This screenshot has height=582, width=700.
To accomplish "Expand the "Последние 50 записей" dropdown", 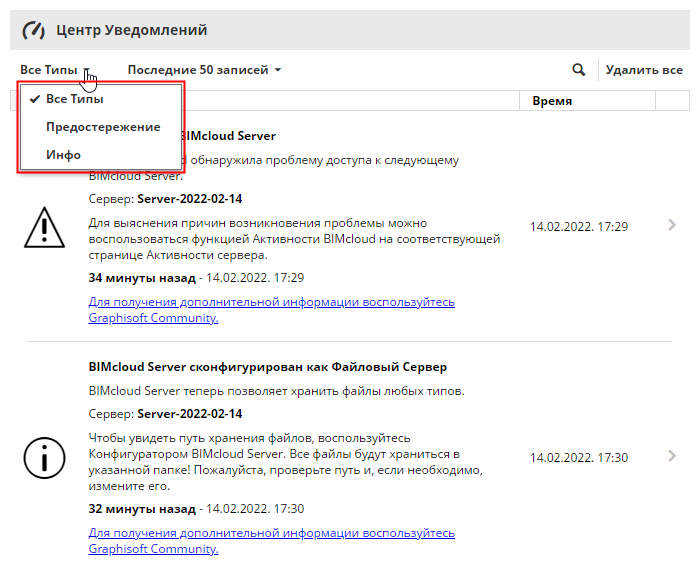I will (x=204, y=70).
